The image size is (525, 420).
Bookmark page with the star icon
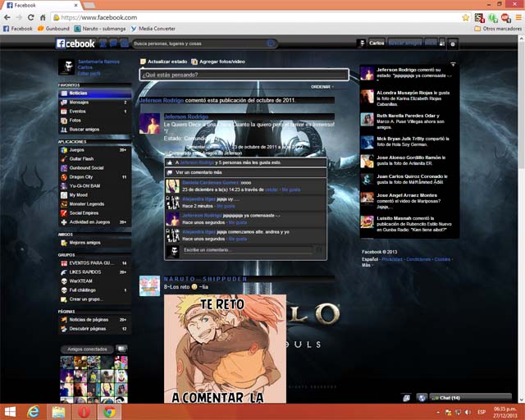coord(465,17)
